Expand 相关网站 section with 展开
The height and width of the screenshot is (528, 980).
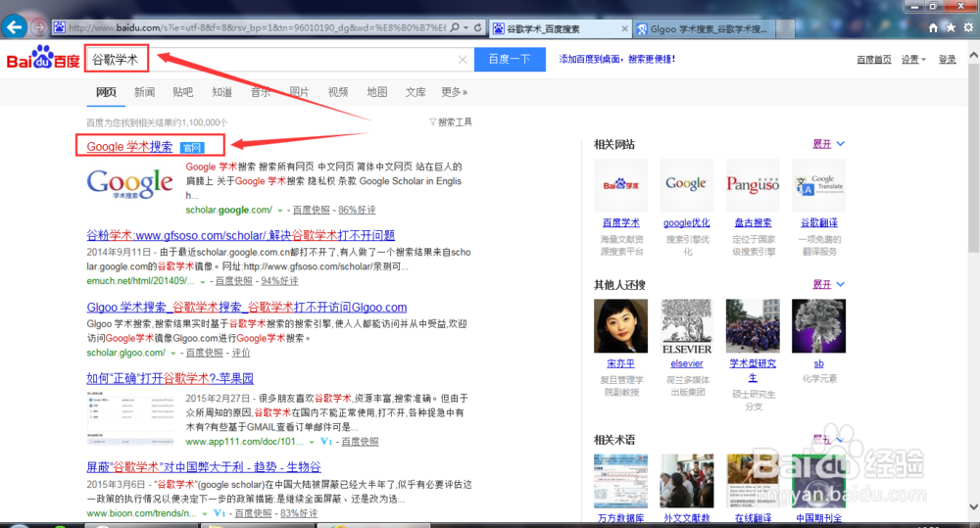828,144
